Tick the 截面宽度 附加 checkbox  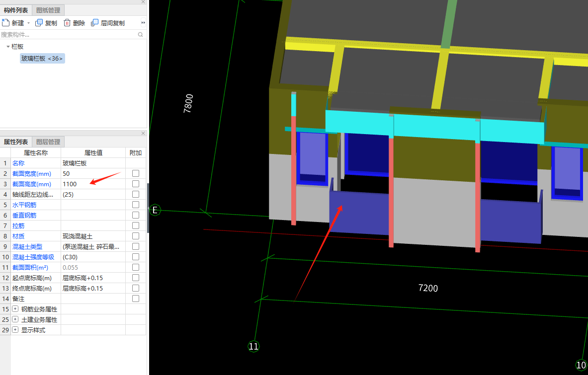click(136, 173)
